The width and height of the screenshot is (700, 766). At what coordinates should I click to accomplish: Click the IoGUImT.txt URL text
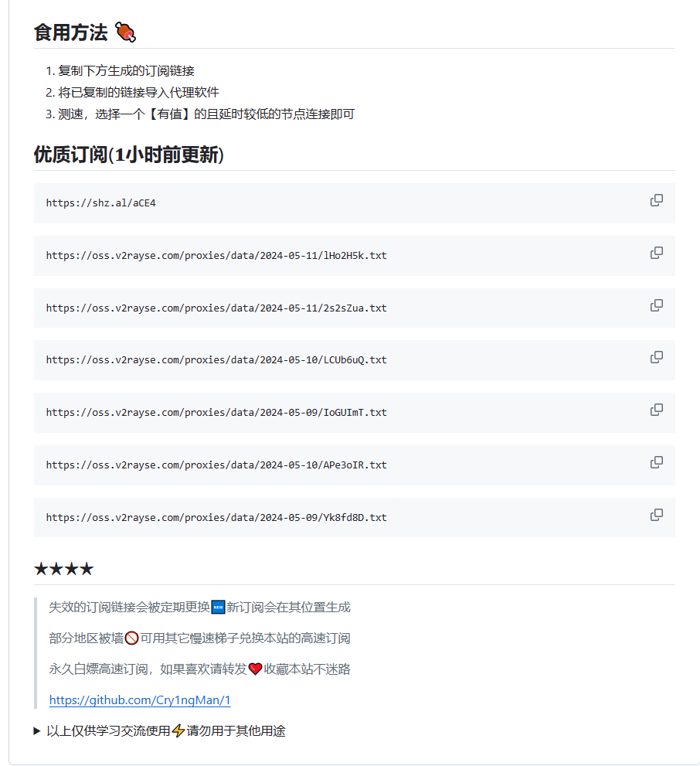pyautogui.click(x=216, y=412)
